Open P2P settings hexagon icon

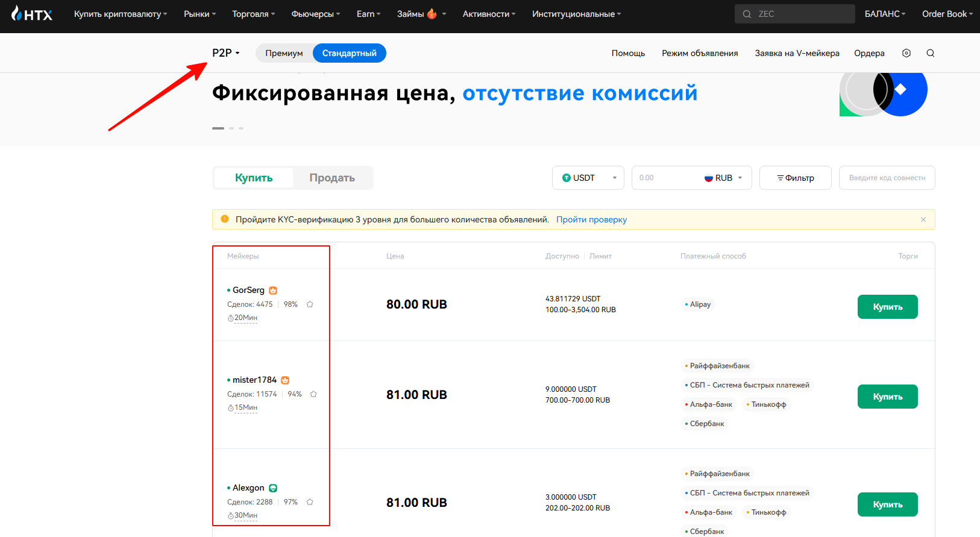point(906,53)
